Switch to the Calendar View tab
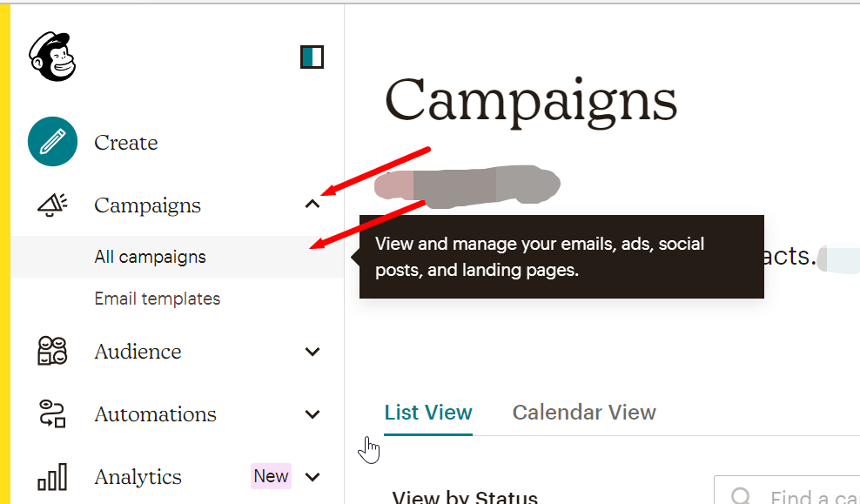The height and width of the screenshot is (504, 860). [x=584, y=412]
